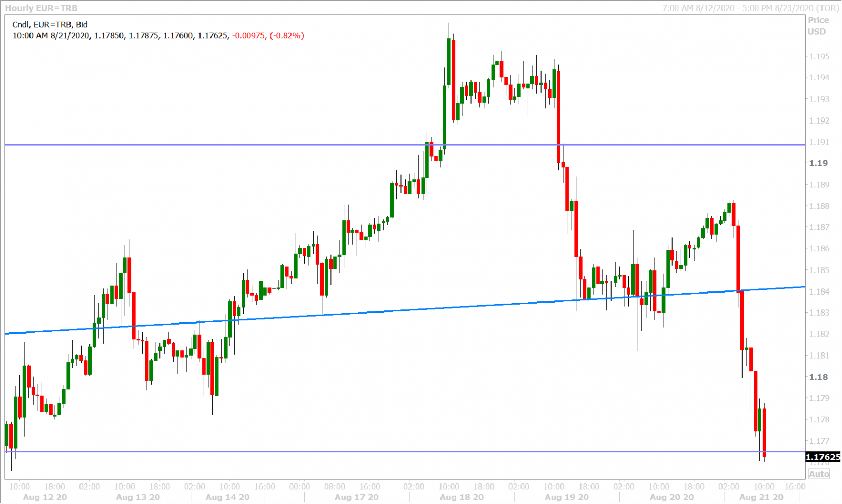Click the 08:00 time axis label
The image size is (842, 504).
click(335, 487)
